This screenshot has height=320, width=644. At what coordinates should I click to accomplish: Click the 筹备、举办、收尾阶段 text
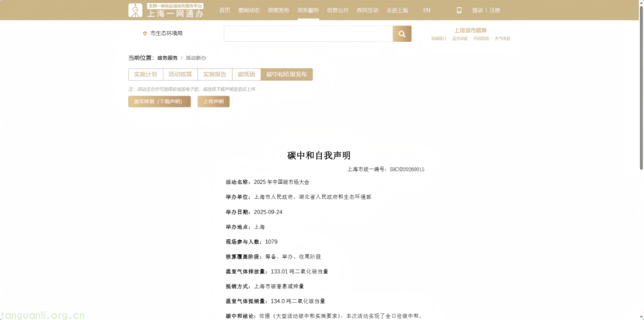click(x=293, y=257)
